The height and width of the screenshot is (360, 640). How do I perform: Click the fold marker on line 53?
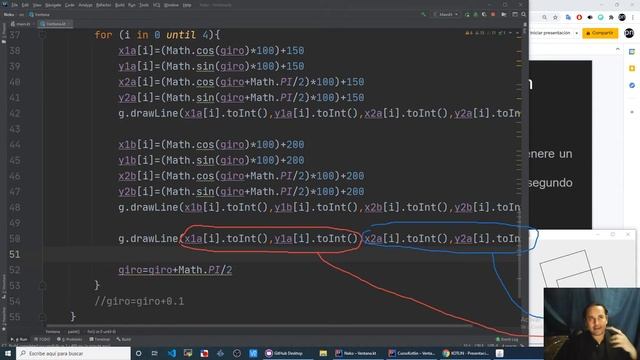point(42,286)
